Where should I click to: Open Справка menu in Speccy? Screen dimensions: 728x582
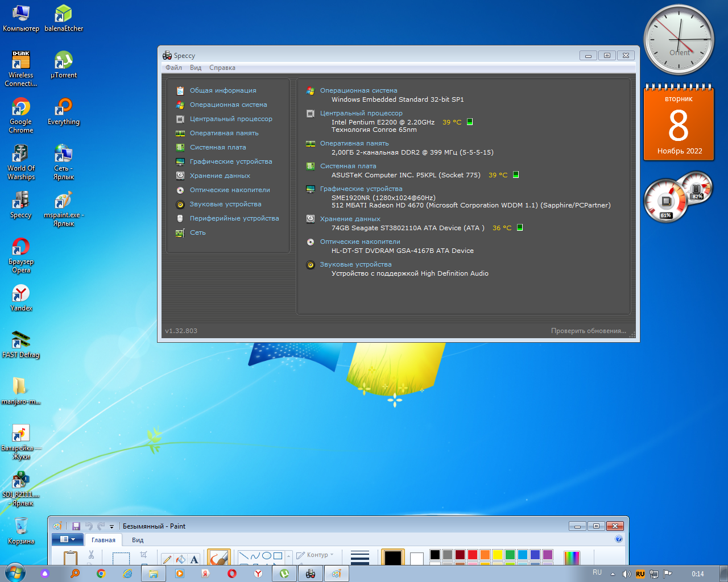[222, 68]
